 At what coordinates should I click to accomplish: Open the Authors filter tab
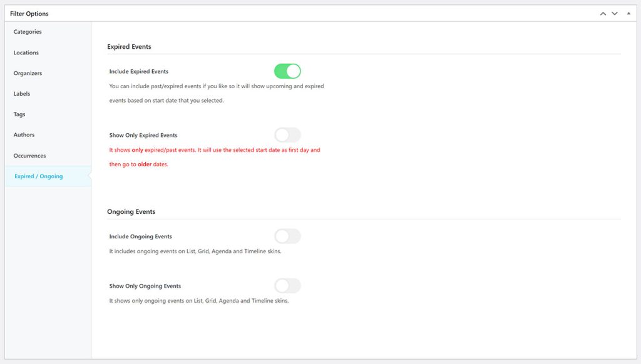tap(24, 134)
